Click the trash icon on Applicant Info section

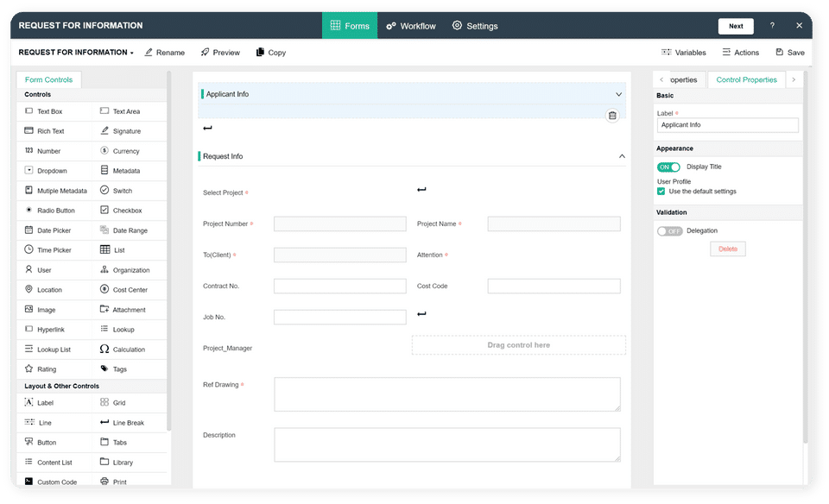point(612,115)
